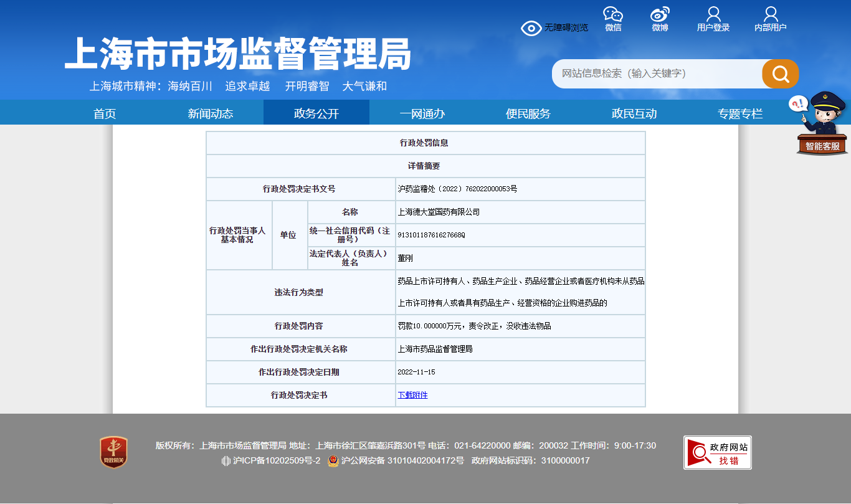Click the ICP record icon beside 沪ICP备
The width and height of the screenshot is (851, 504).
point(226,461)
